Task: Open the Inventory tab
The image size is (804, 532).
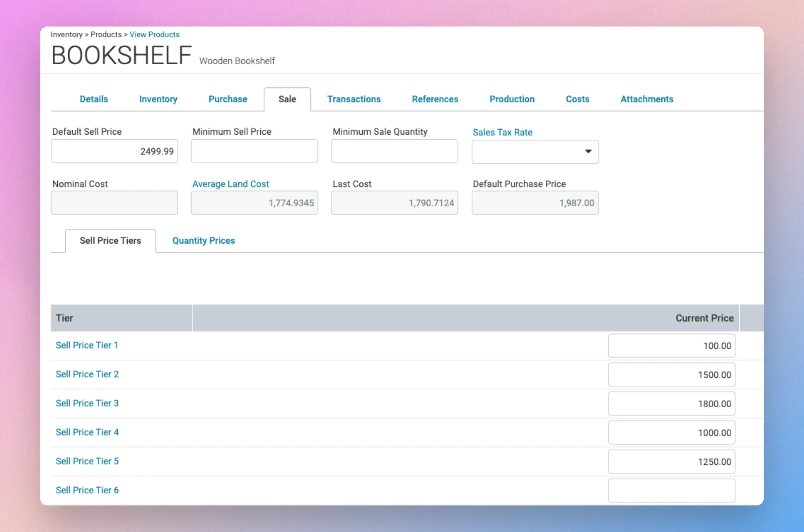Action: click(158, 99)
